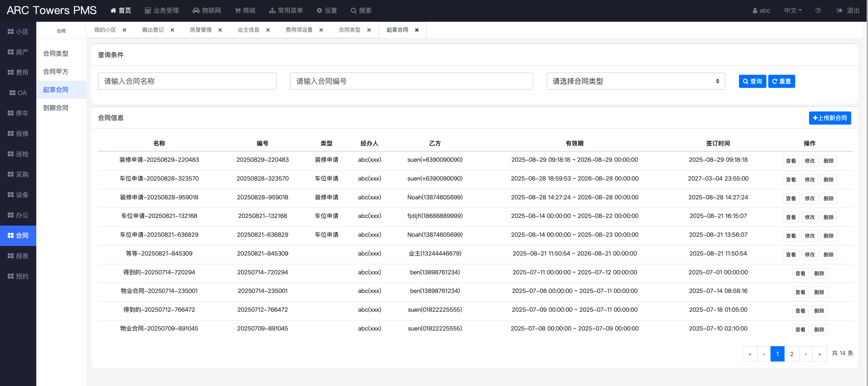Open the 中文 language dropdown
The width and height of the screenshot is (868, 386).
point(792,10)
